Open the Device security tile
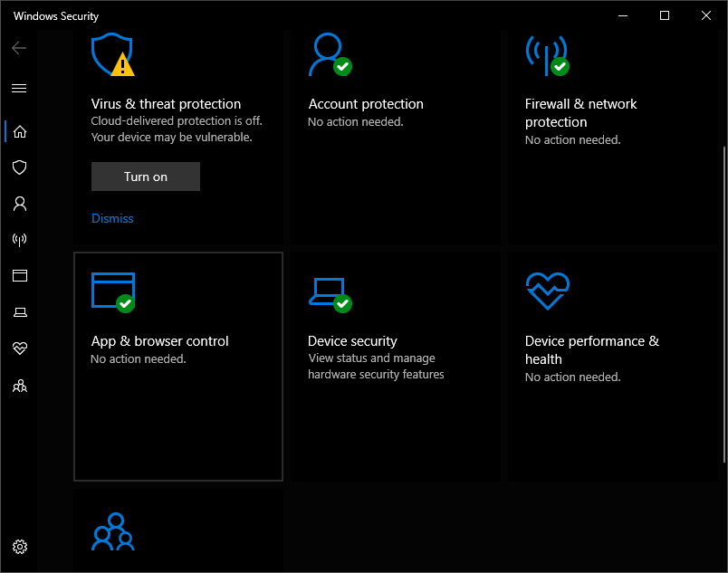This screenshot has width=728, height=573. click(x=395, y=367)
